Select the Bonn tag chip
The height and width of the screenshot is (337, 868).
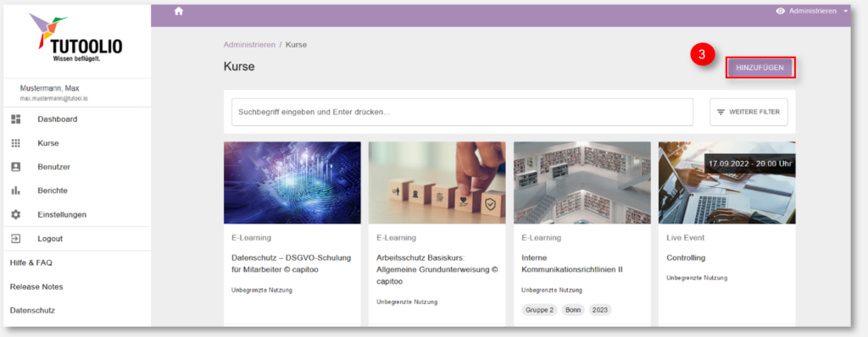click(x=573, y=310)
